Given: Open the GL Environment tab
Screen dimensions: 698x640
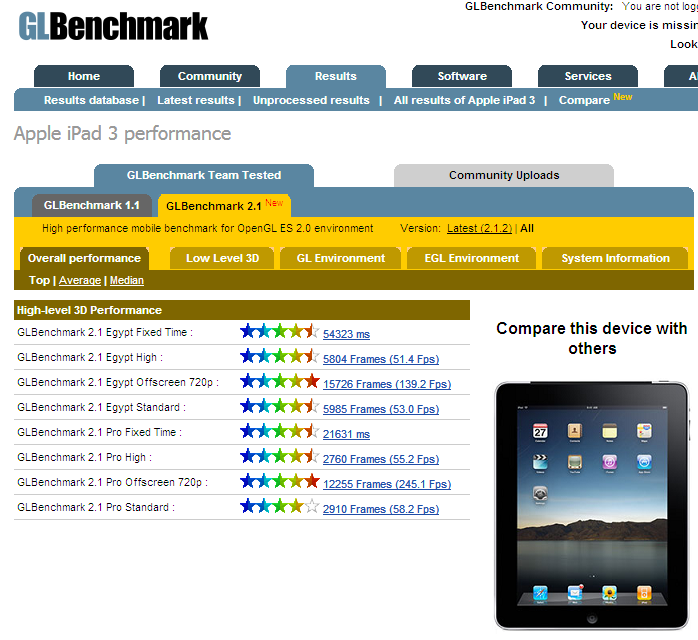Looking at the screenshot, I should coord(340,258).
